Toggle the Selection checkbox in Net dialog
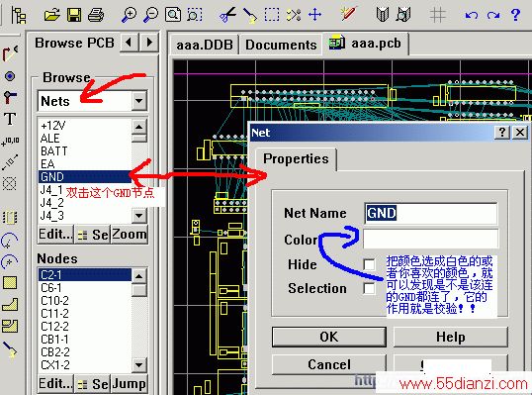 369,288
